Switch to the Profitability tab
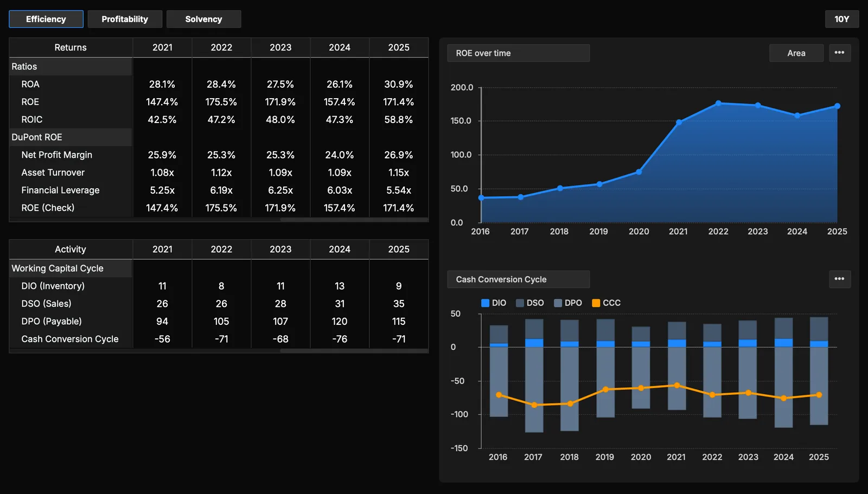868x494 pixels. [125, 19]
